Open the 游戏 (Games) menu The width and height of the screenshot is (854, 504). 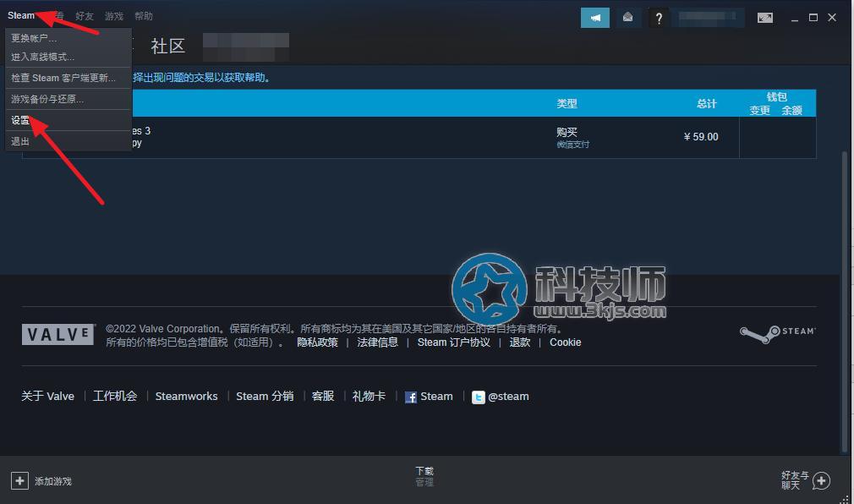pyautogui.click(x=114, y=16)
